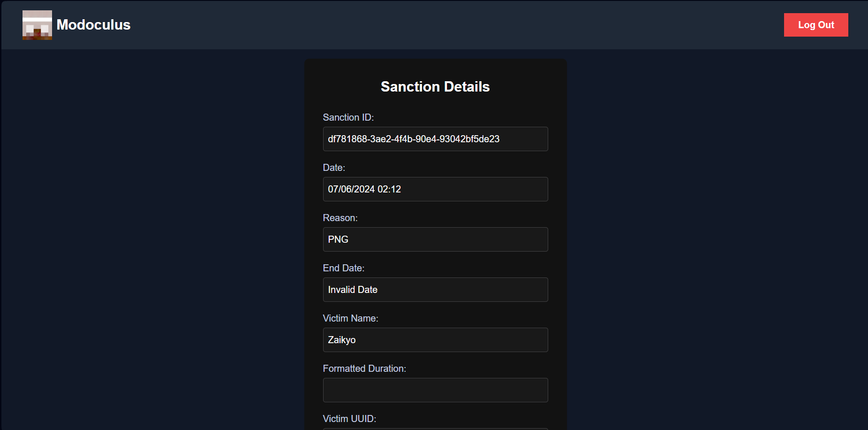
Task: Click the Formatted Duration label
Action: coord(364,369)
